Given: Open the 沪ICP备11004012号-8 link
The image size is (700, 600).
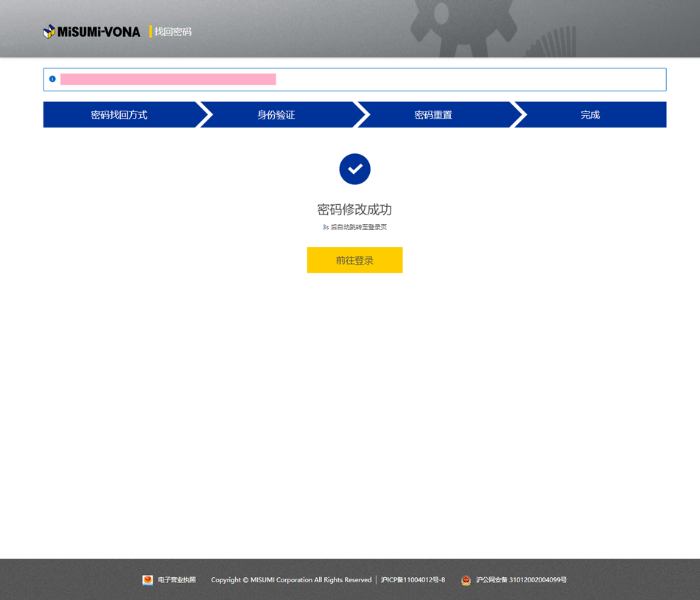Looking at the screenshot, I should click(413, 580).
